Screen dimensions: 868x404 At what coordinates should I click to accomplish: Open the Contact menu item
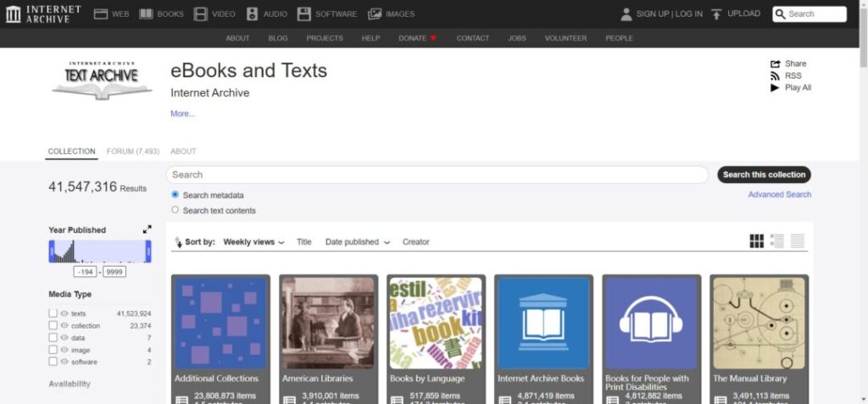point(473,38)
